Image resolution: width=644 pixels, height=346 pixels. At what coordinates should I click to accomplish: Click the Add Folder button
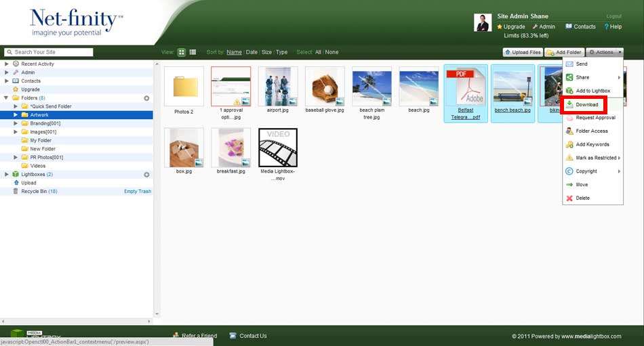tap(565, 52)
